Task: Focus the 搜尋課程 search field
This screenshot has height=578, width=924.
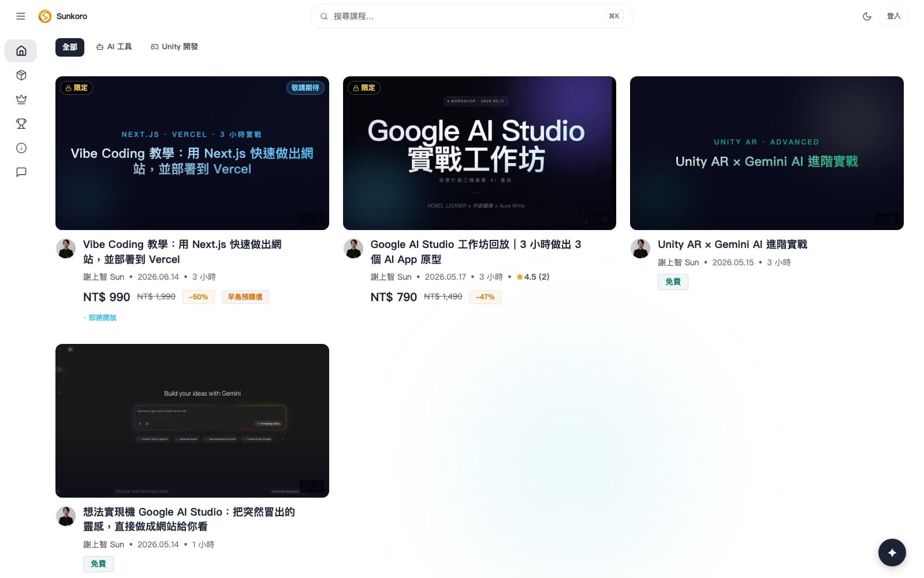Action: pos(471,16)
